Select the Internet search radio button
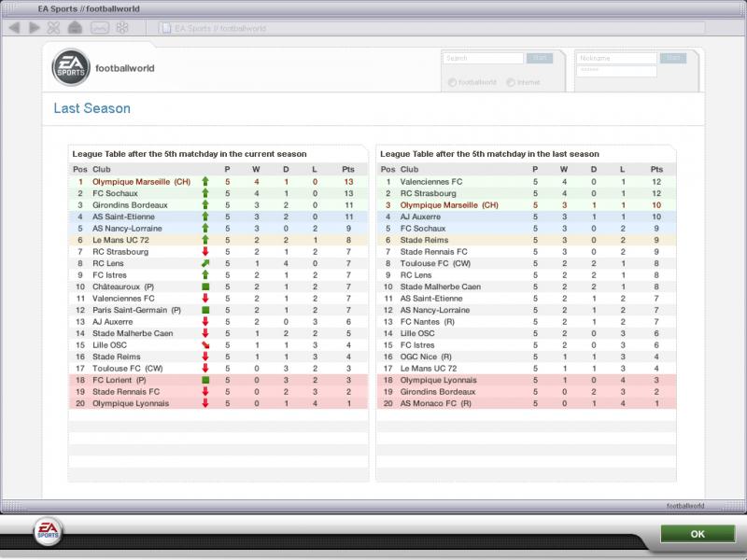Image resolution: width=747 pixels, height=560 pixels. [x=510, y=82]
